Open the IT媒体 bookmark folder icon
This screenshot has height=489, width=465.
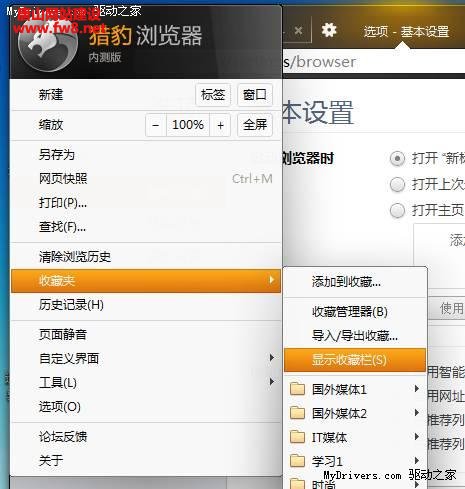pyautogui.click(x=297, y=437)
